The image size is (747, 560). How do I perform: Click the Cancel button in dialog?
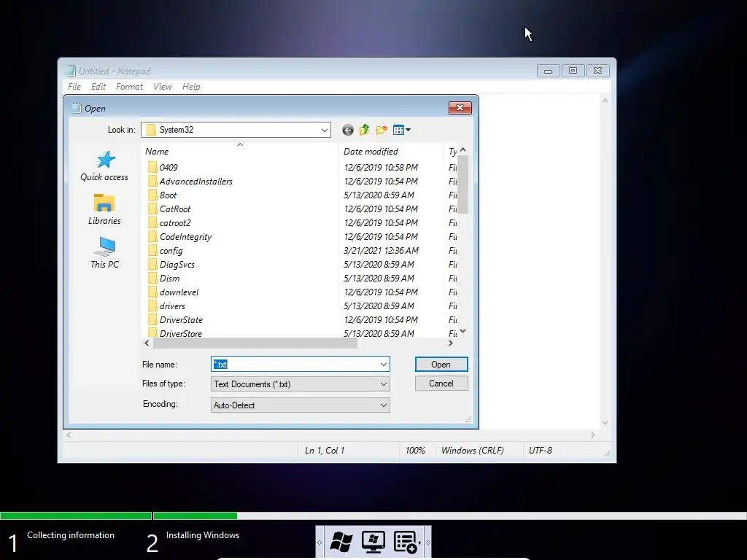click(441, 384)
